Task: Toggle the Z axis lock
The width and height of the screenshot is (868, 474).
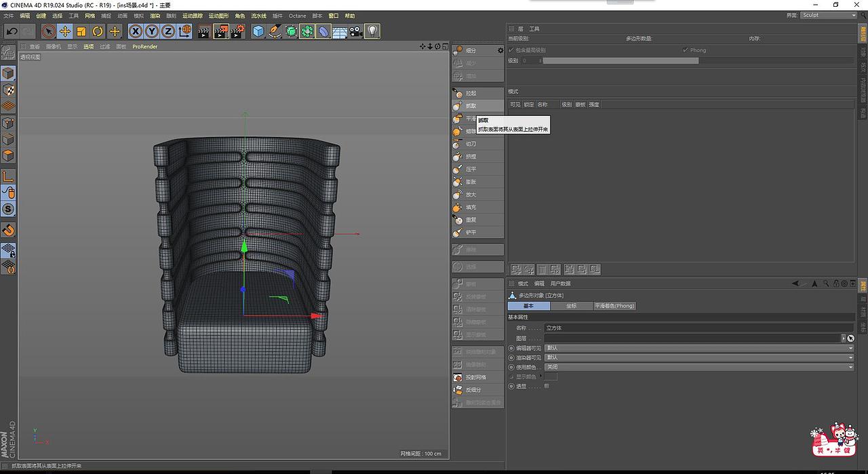Action: point(168,31)
